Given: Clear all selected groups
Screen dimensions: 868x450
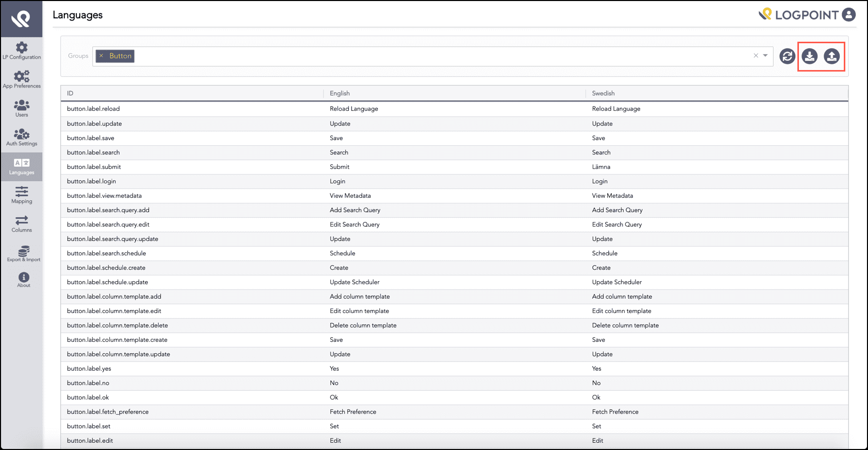Looking at the screenshot, I should tap(755, 55).
